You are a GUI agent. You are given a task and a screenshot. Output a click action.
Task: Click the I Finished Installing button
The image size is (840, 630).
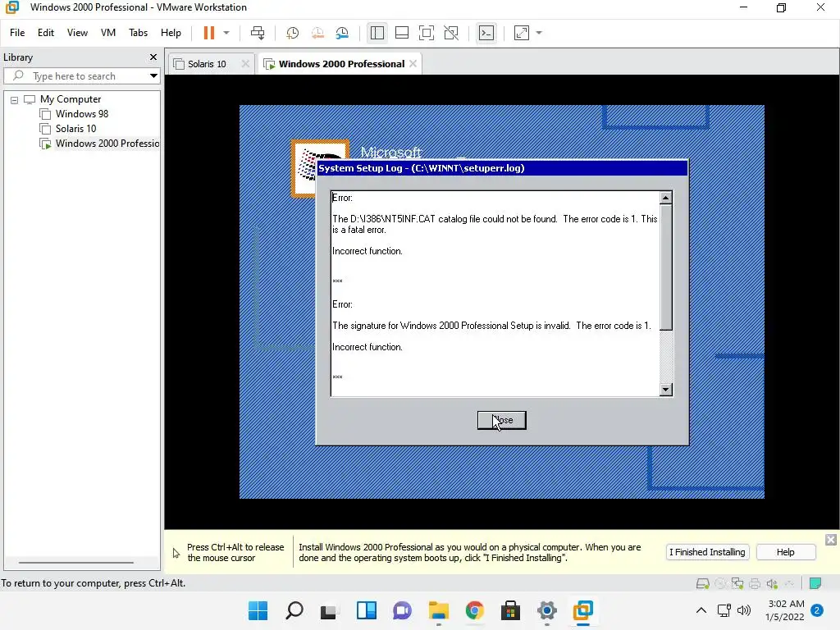tap(707, 552)
